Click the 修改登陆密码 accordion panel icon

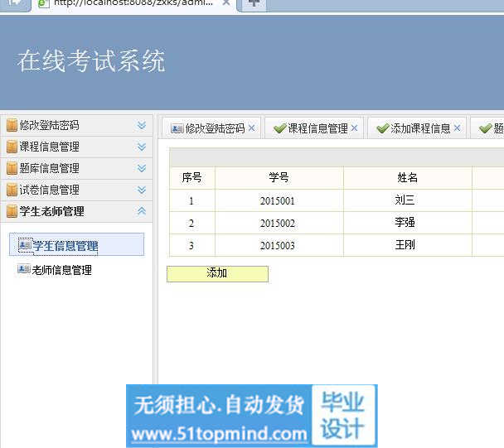point(12,126)
